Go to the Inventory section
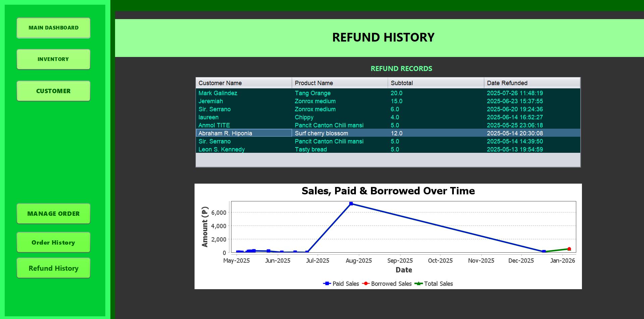This screenshot has height=319, width=644. click(x=53, y=59)
